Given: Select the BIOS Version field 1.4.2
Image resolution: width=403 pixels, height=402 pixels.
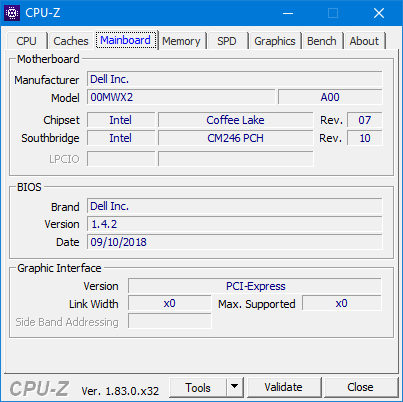Looking at the screenshot, I should [x=235, y=224].
